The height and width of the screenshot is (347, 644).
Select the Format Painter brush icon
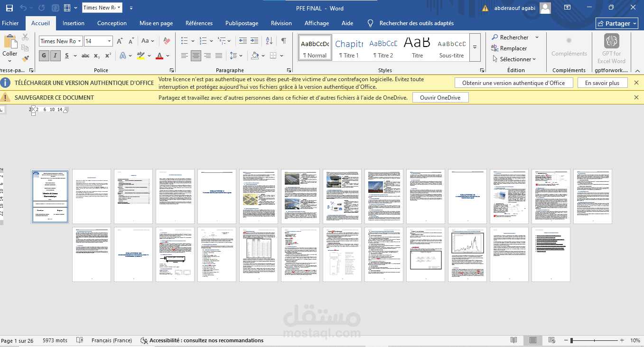click(25, 59)
